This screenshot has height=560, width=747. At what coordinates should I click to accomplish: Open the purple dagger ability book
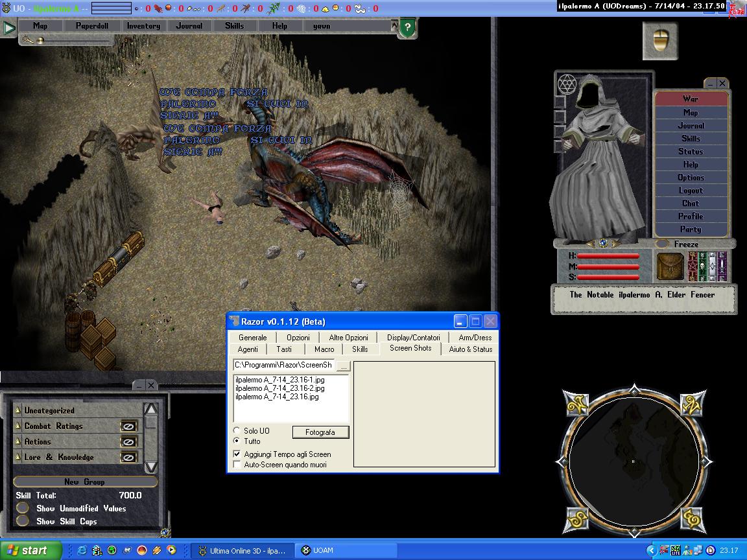722,266
